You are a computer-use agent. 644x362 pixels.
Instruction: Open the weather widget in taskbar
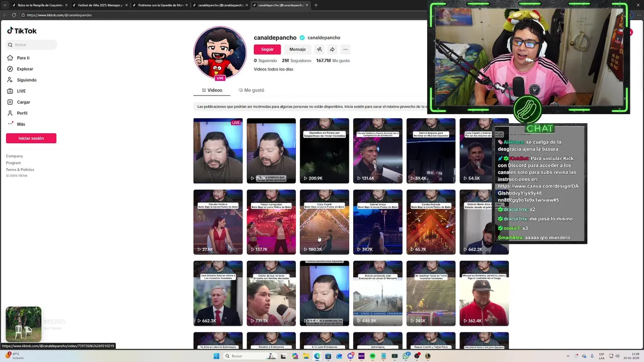pos(15,356)
